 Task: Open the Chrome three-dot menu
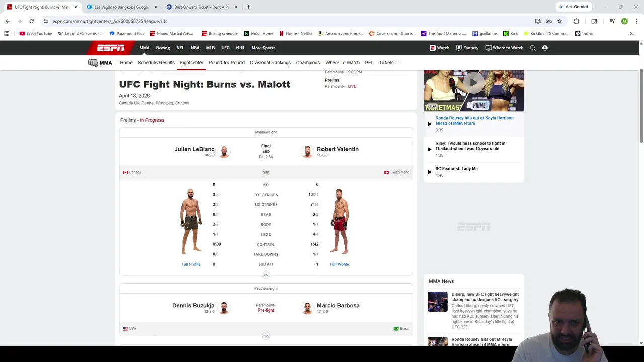tap(636, 21)
